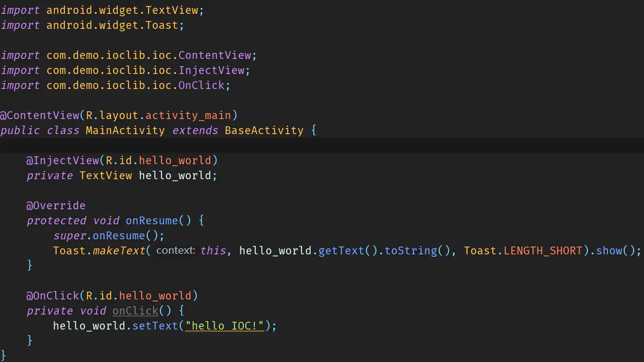Click the @Override annotation
Screen dimensions: 644x362
click(56, 206)
